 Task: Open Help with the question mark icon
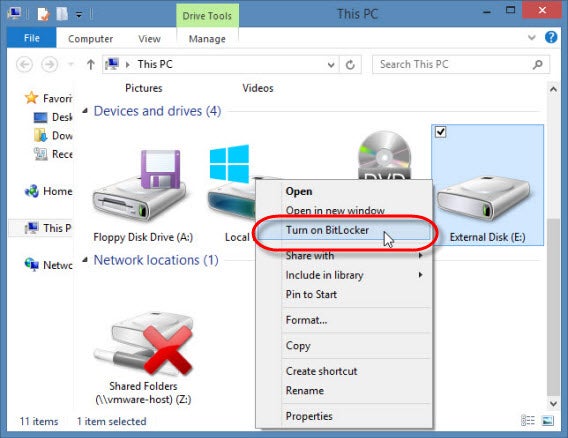pyautogui.click(x=551, y=37)
